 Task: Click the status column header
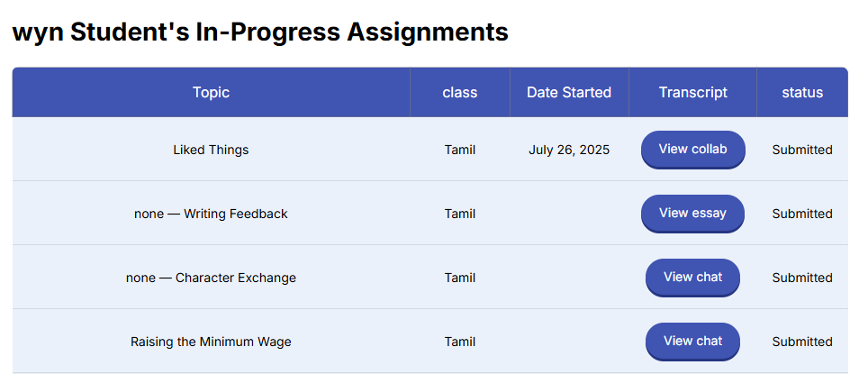coord(802,92)
